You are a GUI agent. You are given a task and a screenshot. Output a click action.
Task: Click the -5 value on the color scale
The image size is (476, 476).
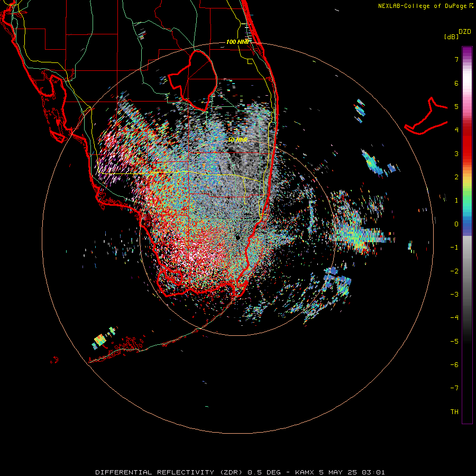(454, 341)
